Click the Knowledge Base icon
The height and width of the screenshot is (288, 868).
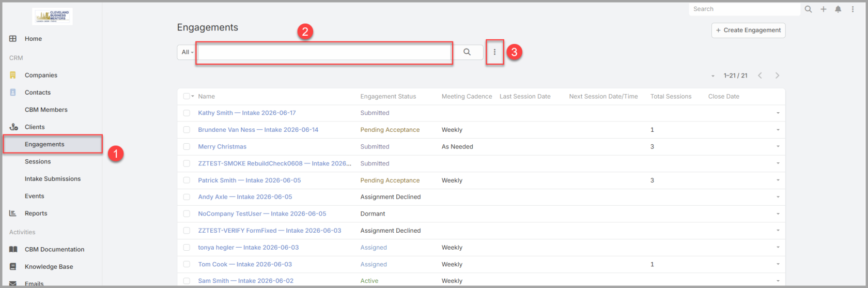pos(13,267)
